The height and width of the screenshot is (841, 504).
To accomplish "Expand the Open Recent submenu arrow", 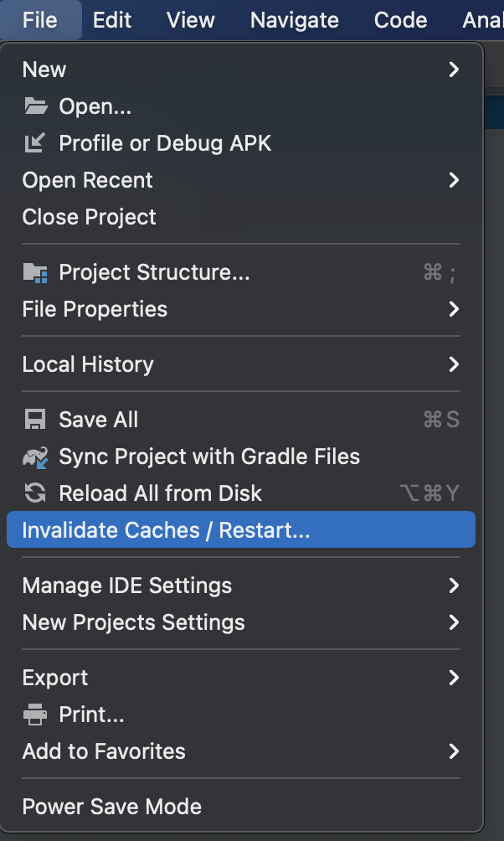I will pos(454,180).
